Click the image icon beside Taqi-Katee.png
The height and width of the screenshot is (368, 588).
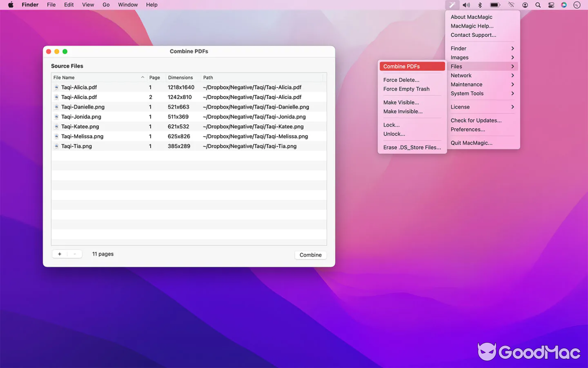click(56, 126)
